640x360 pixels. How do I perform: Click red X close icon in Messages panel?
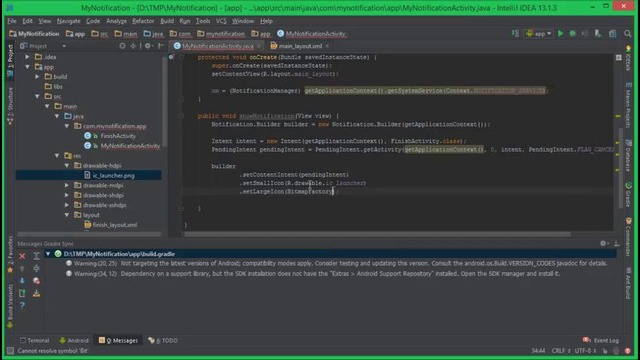coord(22,256)
